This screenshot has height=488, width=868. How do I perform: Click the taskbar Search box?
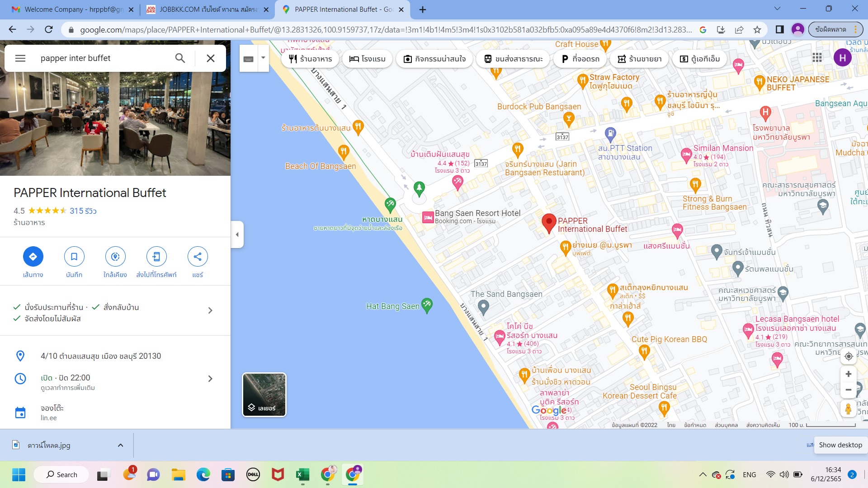[61, 475]
